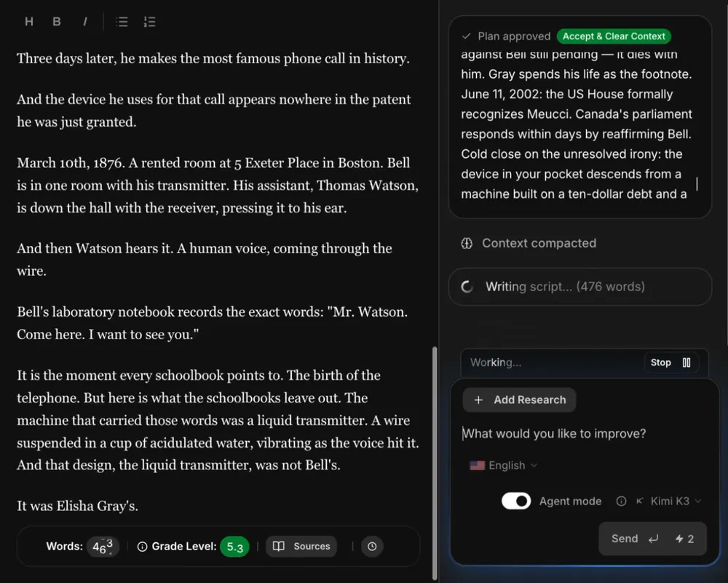
Task: Click the 'Working...' status text
Action: tap(495, 362)
